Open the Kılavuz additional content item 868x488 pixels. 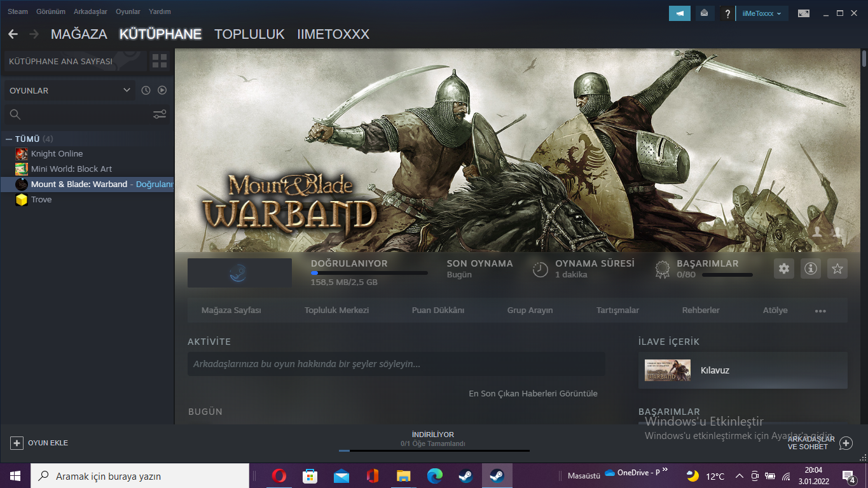click(743, 370)
